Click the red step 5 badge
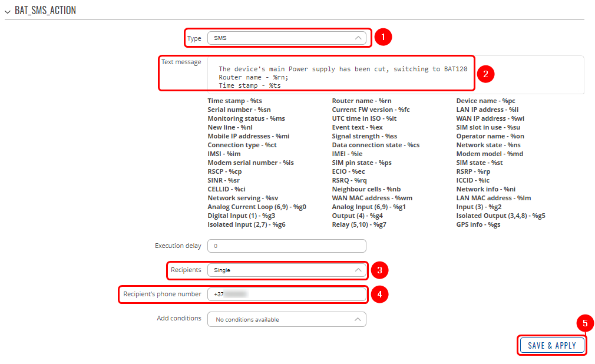 pyautogui.click(x=584, y=323)
